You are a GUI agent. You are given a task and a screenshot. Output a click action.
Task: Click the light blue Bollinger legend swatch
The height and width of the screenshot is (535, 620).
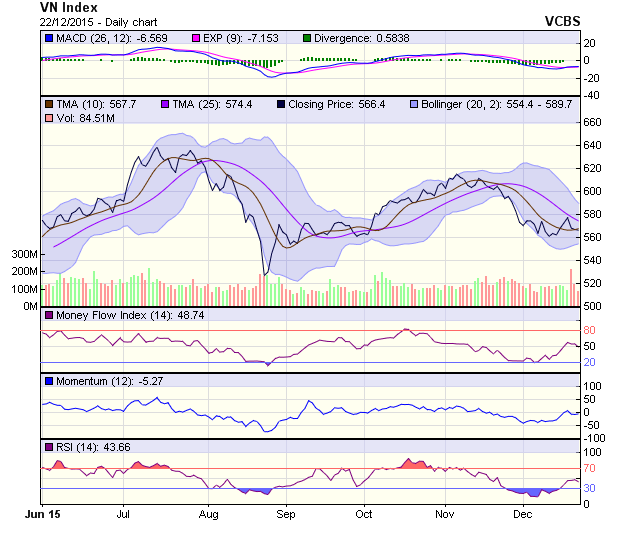[x=413, y=104]
